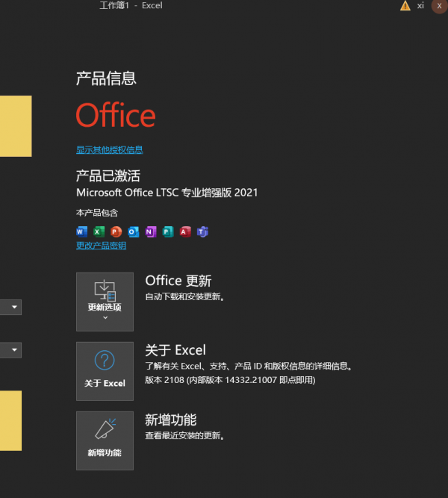
Task: Open the account avatar labeled X
Action: 440,6
